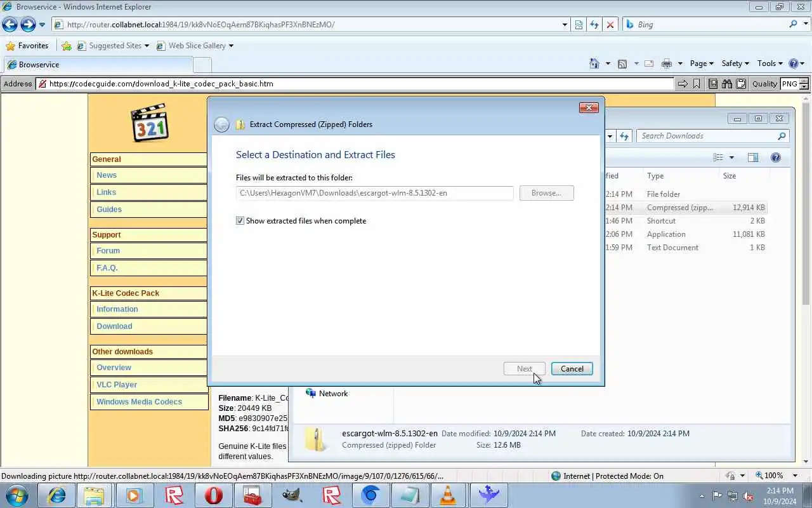Click the Browse... button
The width and height of the screenshot is (812, 508).
coord(546,193)
